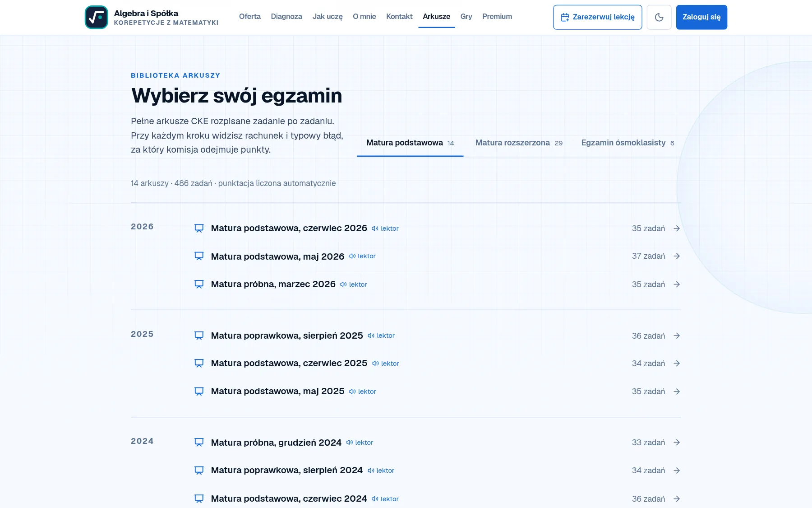
Task: Click the calendar icon in Zarezerwuj lekcję
Action: coord(565,17)
